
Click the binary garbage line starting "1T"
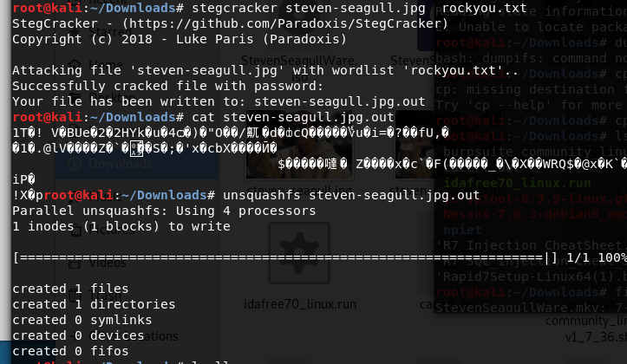(231, 133)
